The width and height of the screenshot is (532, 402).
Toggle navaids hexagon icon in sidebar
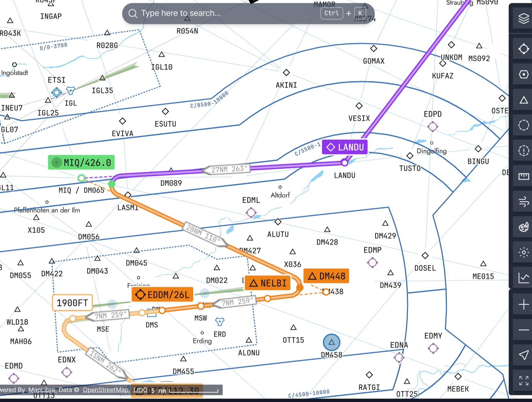click(523, 74)
